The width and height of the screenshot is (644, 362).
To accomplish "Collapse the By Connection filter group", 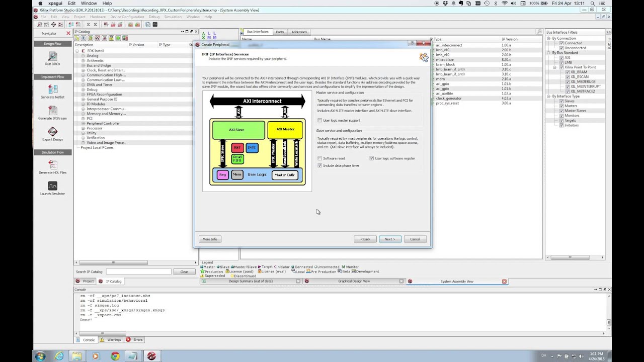I will pyautogui.click(x=549, y=38).
